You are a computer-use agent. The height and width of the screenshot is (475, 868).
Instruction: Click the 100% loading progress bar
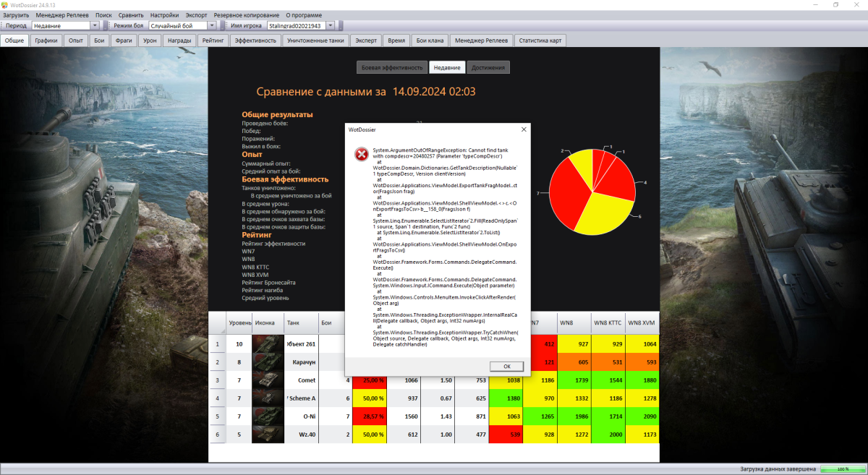pos(843,469)
